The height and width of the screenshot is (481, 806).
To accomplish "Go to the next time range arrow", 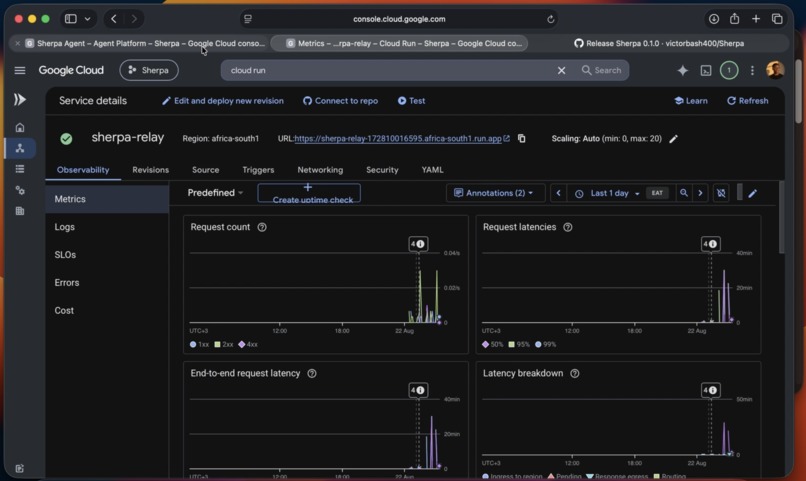I will 700,193.
